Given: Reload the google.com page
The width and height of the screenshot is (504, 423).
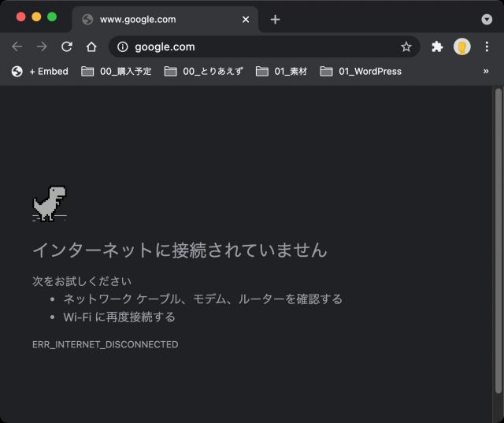Looking at the screenshot, I should [x=67, y=46].
